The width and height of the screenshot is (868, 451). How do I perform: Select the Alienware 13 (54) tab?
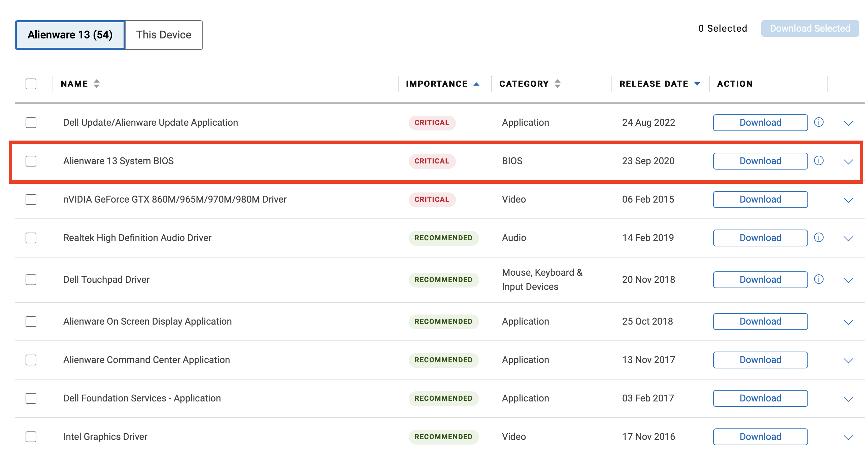[x=70, y=34]
